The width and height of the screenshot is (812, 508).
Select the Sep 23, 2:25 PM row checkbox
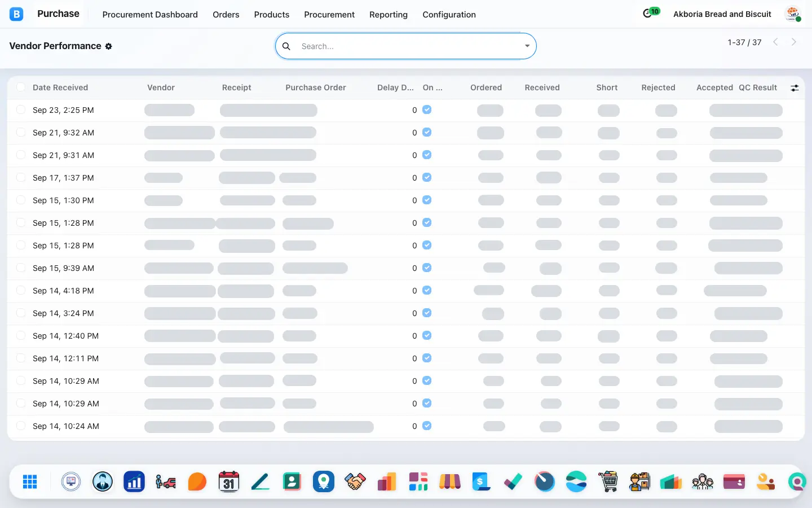point(21,110)
